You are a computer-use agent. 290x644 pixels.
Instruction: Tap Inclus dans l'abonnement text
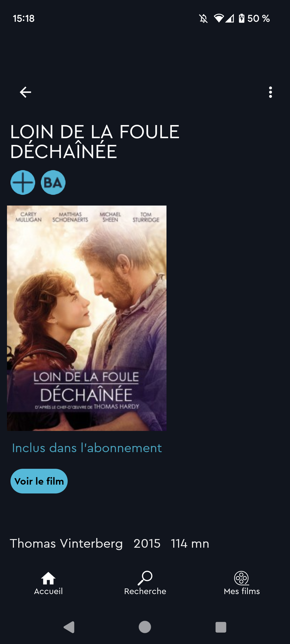[87, 448]
